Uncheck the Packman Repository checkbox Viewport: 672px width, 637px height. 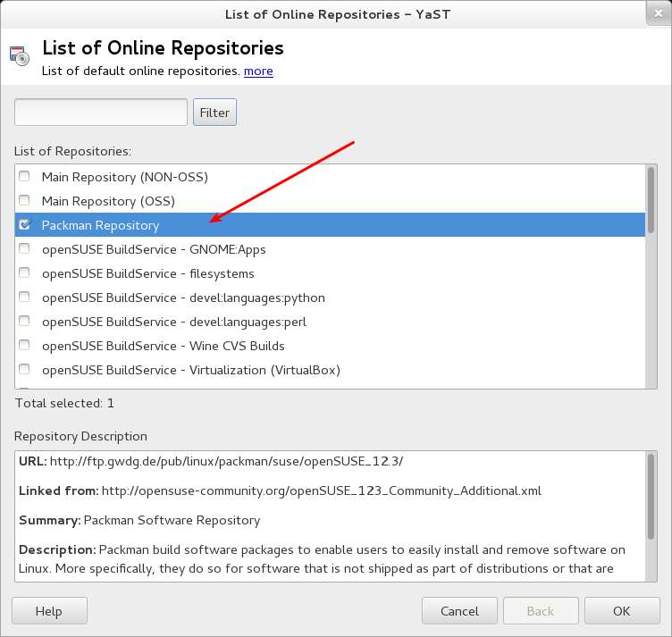tap(24, 224)
